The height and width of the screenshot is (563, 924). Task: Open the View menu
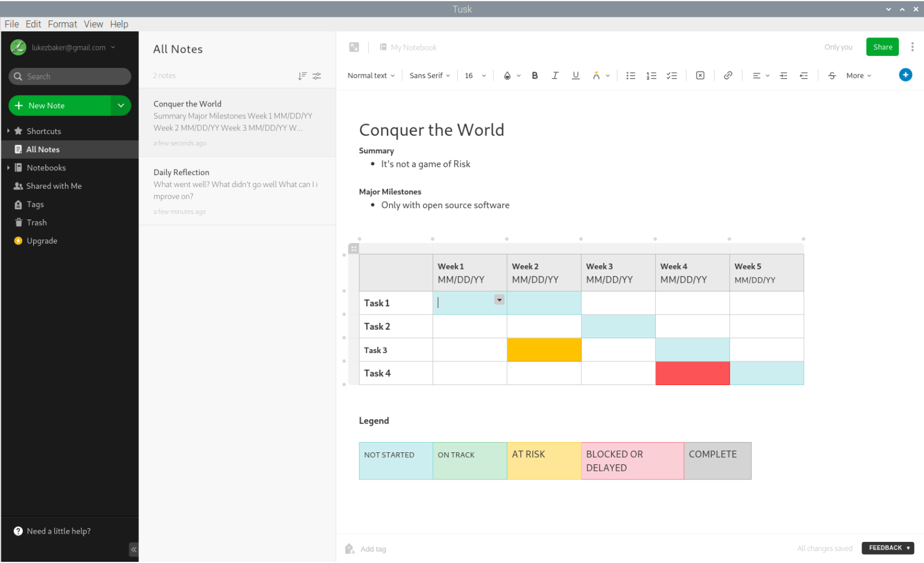[x=93, y=24]
